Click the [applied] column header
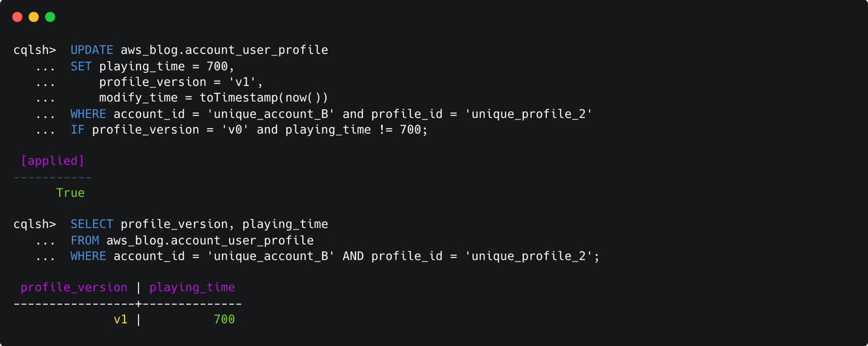The width and height of the screenshot is (868, 346). click(x=52, y=161)
